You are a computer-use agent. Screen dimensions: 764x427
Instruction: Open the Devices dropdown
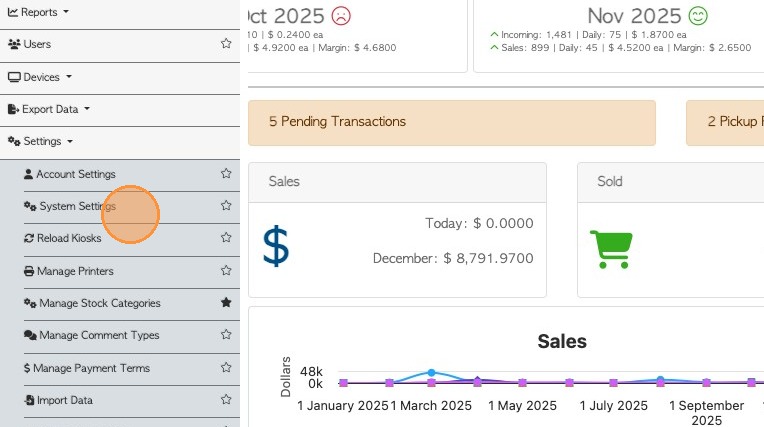click(x=40, y=77)
